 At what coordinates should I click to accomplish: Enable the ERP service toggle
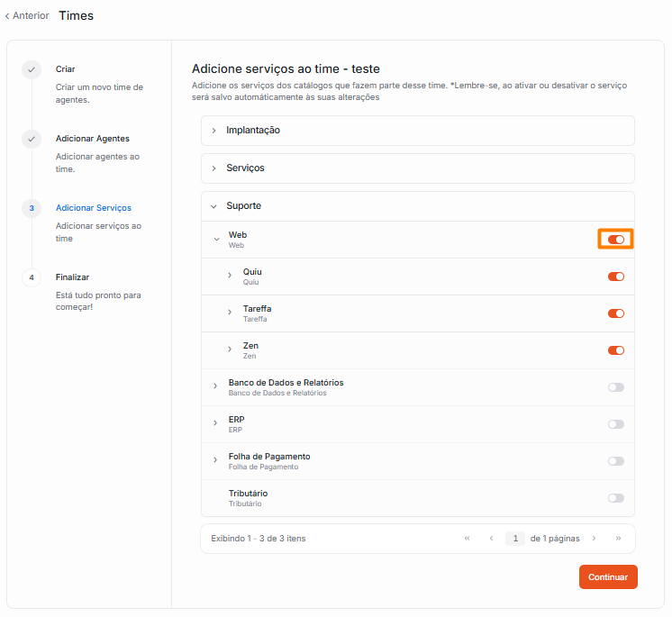616,424
